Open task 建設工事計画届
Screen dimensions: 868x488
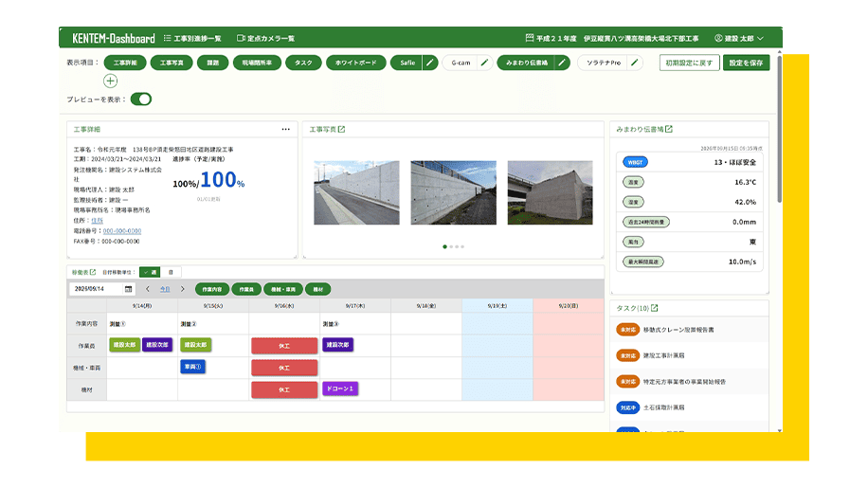point(663,355)
